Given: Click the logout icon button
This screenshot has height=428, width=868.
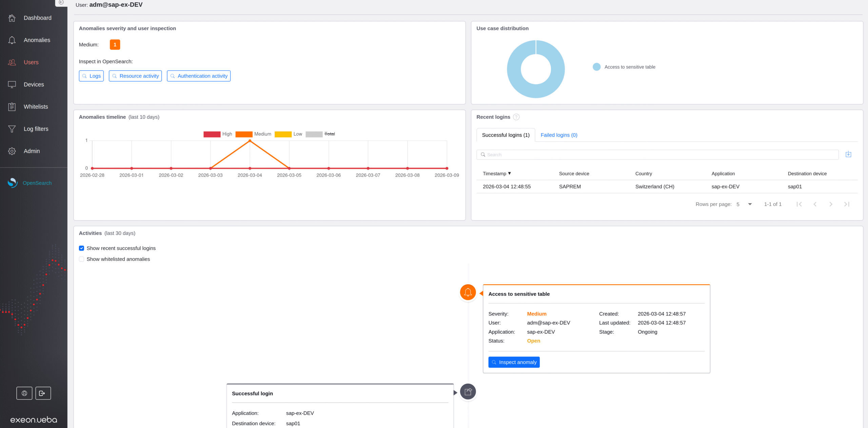Looking at the screenshot, I should coord(43,393).
